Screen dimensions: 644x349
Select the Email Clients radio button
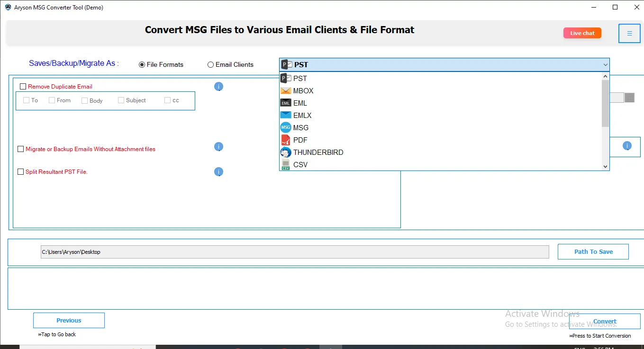point(210,65)
